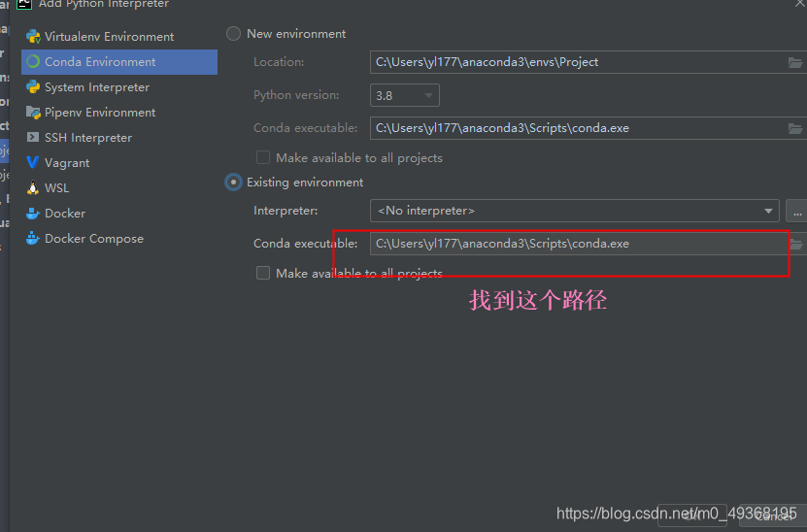Click the Location: label
807x532 pixels.
click(x=279, y=62)
